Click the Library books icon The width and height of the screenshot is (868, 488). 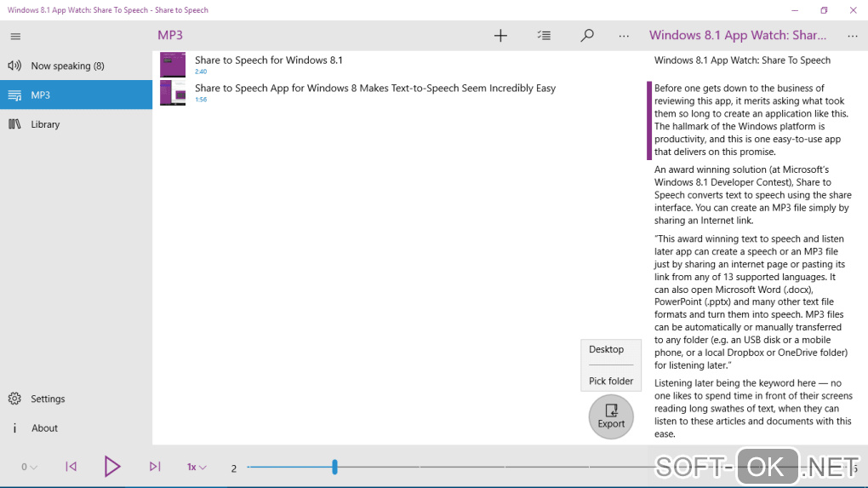(x=14, y=124)
